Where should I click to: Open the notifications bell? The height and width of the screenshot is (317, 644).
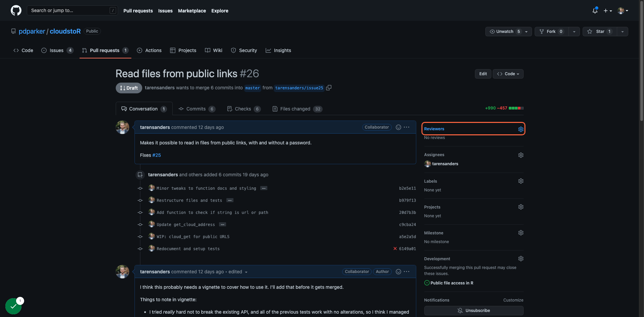click(x=595, y=10)
